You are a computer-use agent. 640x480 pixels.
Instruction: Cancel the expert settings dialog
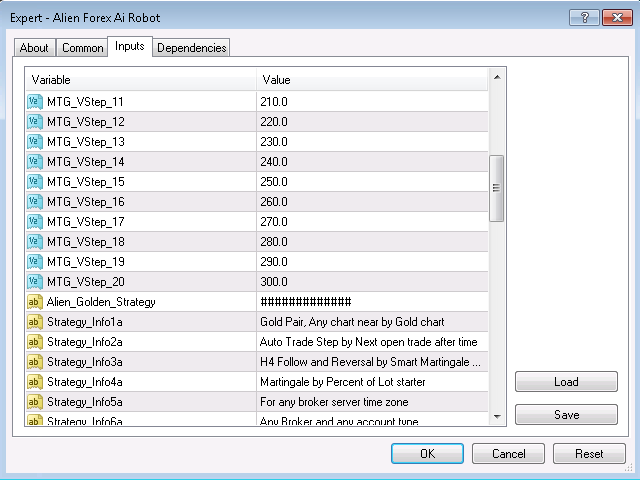pyautogui.click(x=508, y=453)
